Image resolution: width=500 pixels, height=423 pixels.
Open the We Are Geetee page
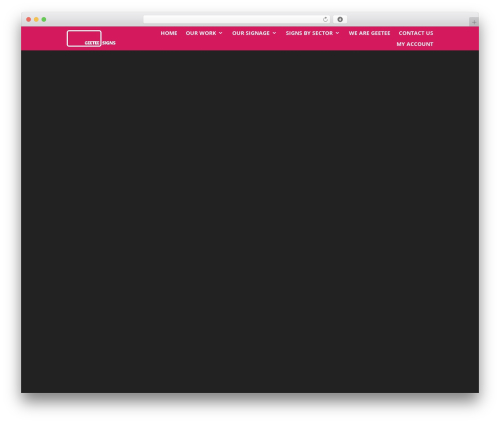point(369,33)
